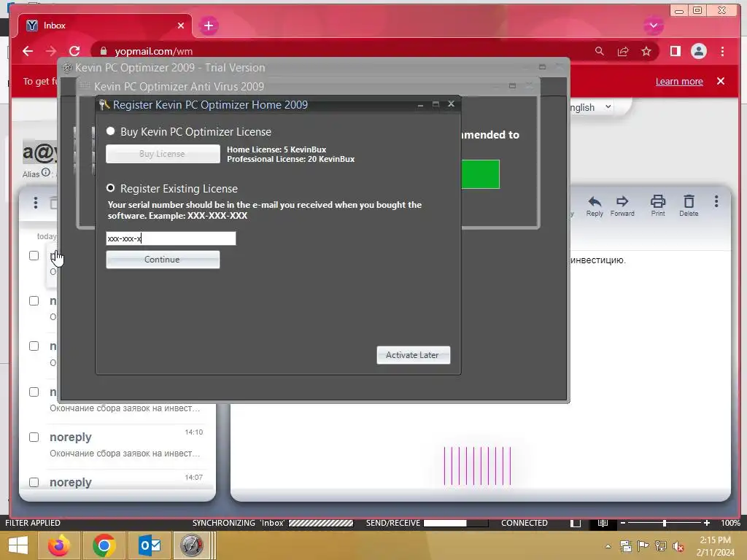This screenshot has height=560, width=747.
Task: Go back in the Chrome browser
Action: (28, 51)
